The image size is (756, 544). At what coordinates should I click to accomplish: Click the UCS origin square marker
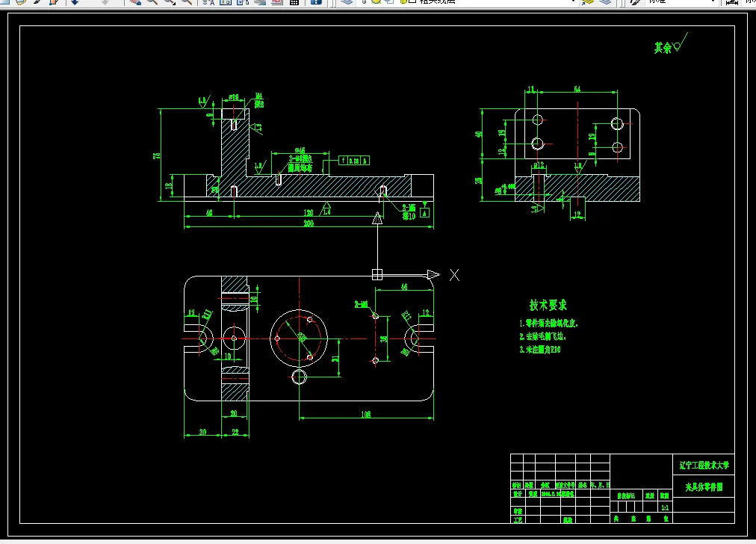click(x=377, y=274)
